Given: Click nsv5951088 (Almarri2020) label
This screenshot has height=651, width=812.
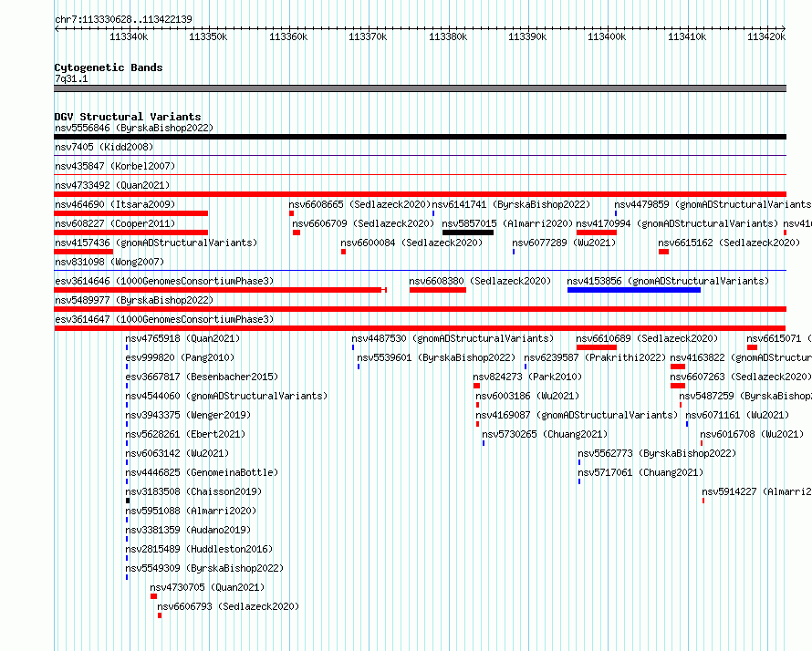Looking at the screenshot, I should coord(191,511).
